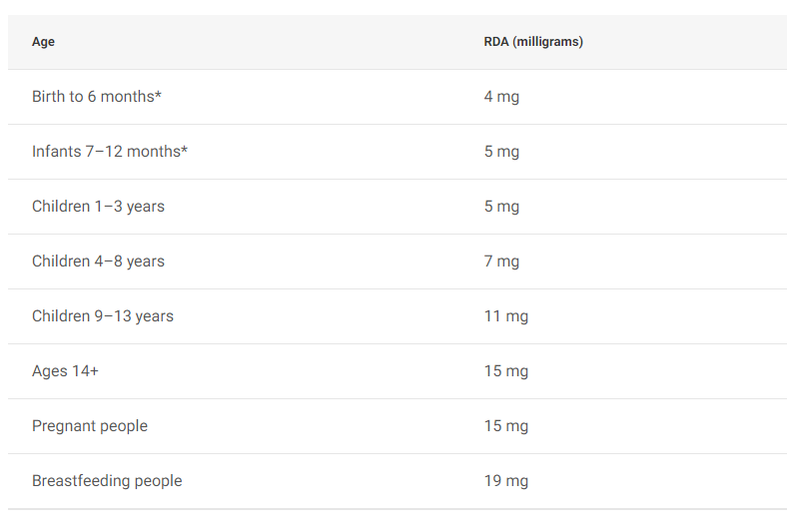
Task: Click the 5 mg value for Infants
Action: 501,152
